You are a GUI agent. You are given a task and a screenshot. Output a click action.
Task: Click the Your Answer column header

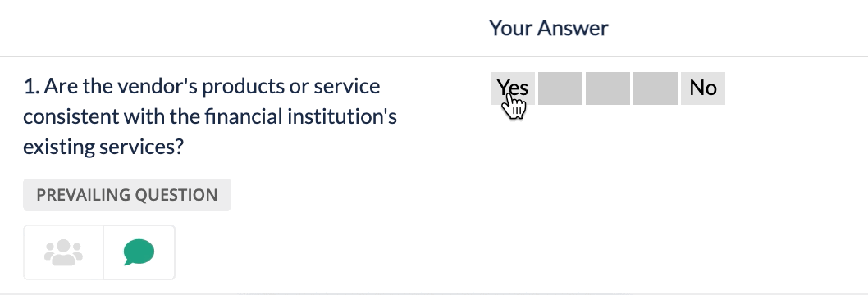coord(548,28)
